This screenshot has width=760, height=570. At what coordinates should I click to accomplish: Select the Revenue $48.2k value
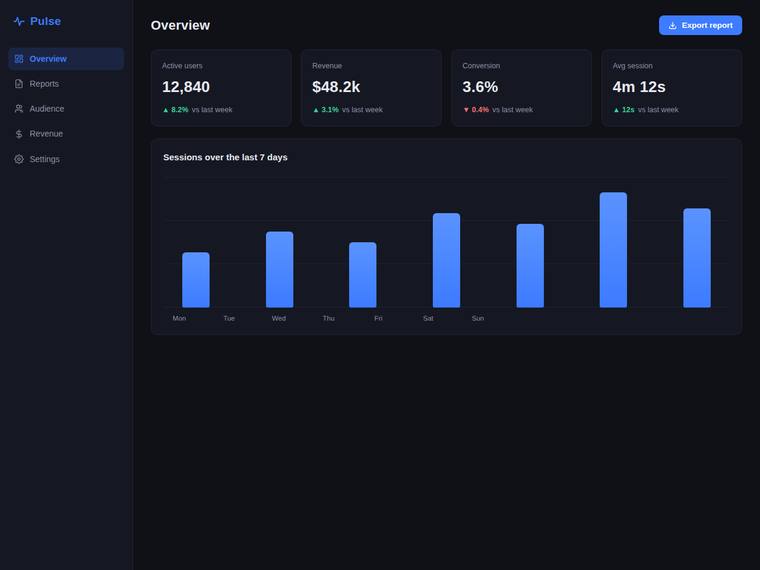(336, 87)
